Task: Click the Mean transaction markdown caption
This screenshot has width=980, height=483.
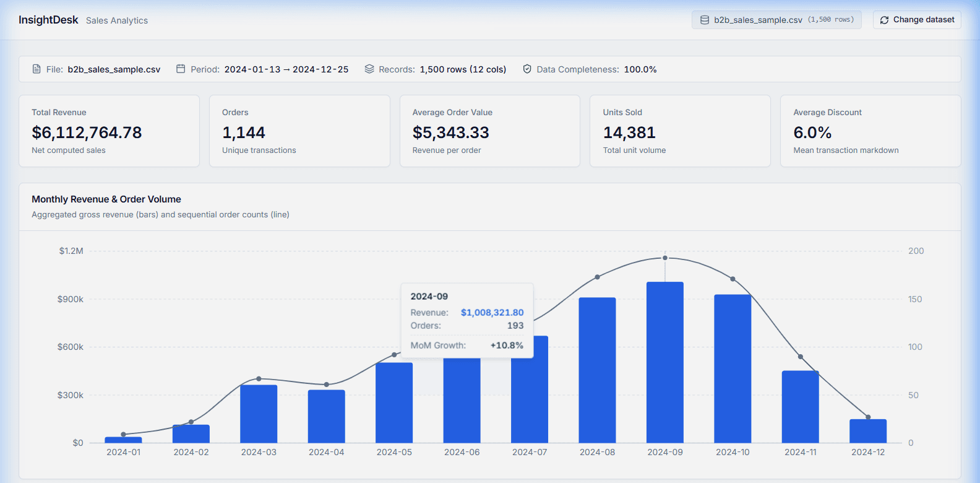Action: 846,150
